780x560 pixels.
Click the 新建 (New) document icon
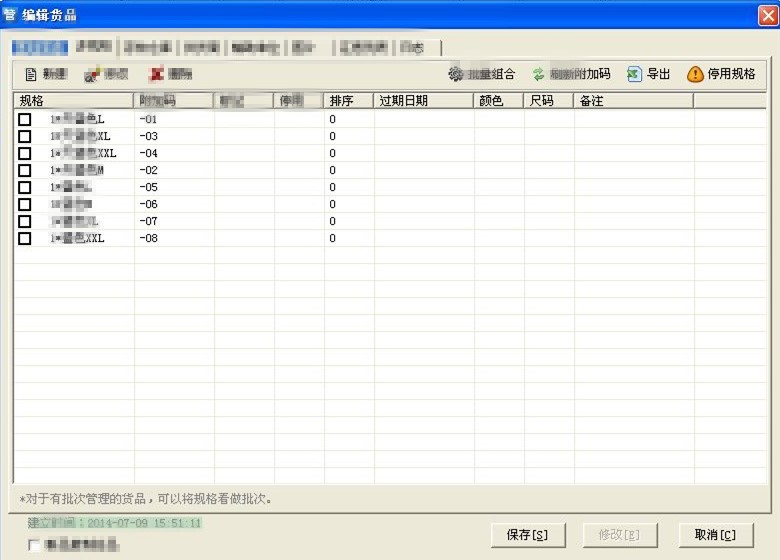click(x=30, y=75)
